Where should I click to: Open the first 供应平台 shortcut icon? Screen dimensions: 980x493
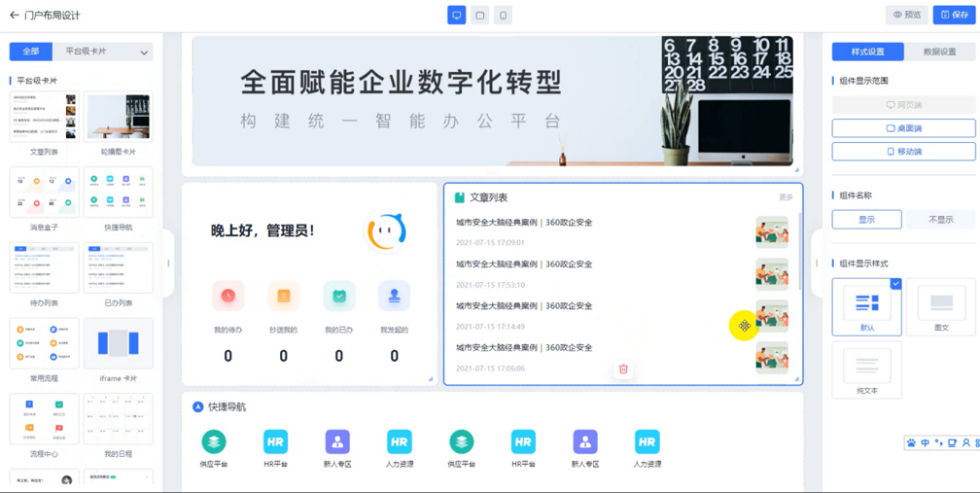[x=214, y=441]
